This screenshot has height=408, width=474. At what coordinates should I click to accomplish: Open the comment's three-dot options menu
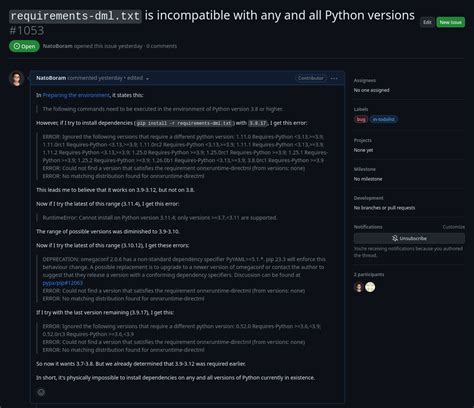click(334, 78)
